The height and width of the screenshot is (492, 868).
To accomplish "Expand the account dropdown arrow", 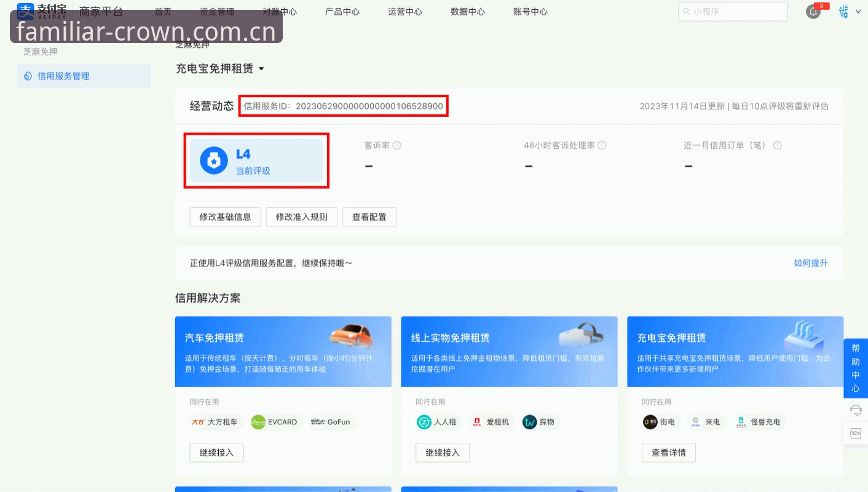I will [859, 12].
